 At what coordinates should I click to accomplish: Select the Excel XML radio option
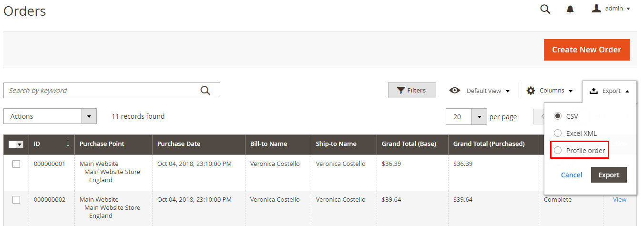click(x=558, y=134)
